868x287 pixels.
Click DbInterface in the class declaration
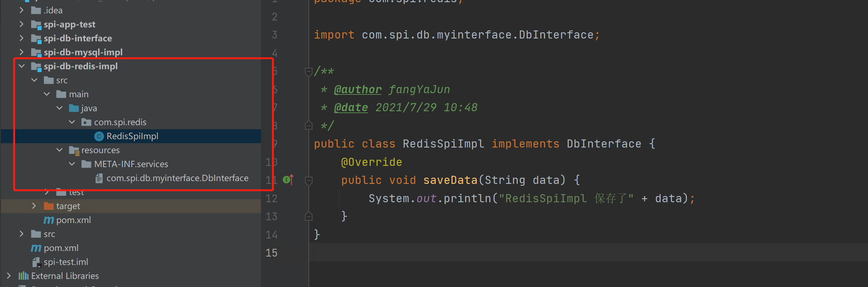[x=604, y=144]
